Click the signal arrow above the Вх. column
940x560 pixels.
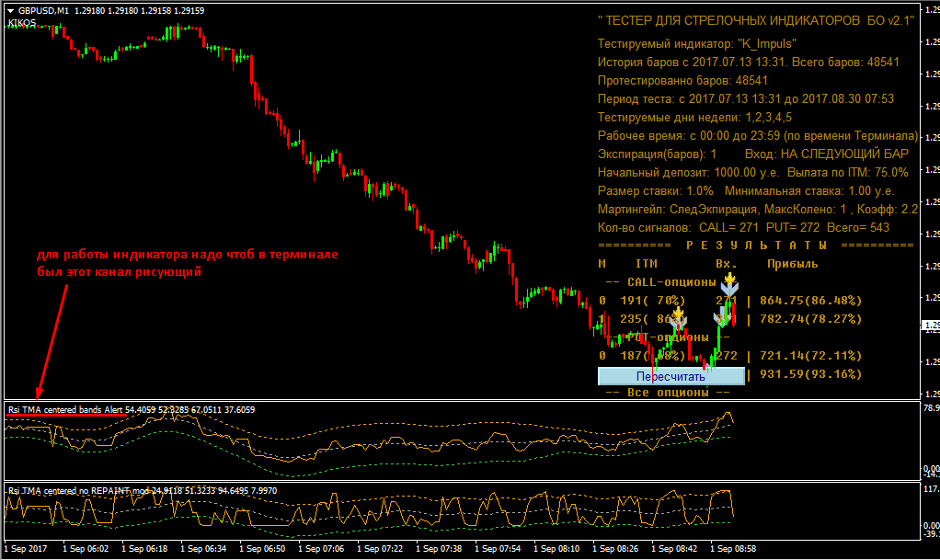point(728,286)
